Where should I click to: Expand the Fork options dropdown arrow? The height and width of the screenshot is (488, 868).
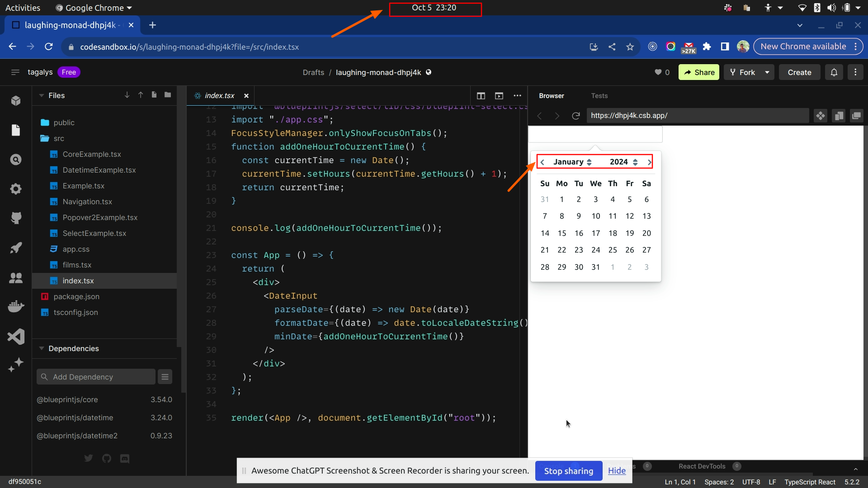[x=767, y=72]
